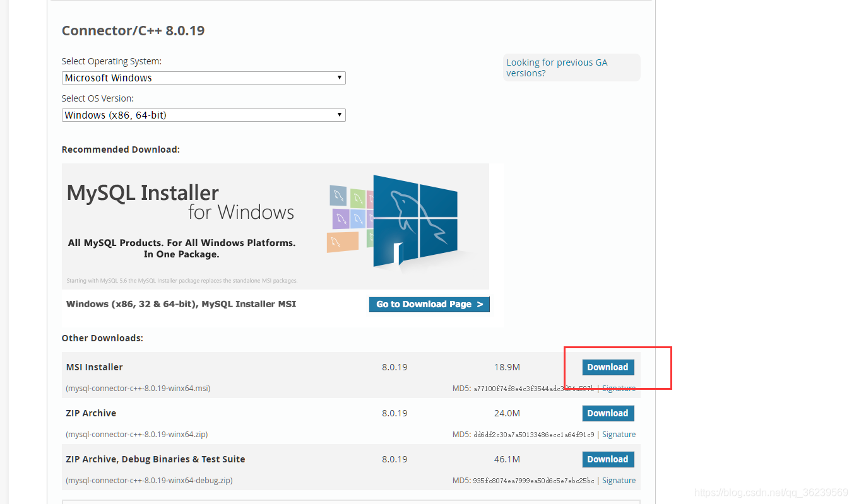Download the MSI Installer
This screenshot has width=854, height=504.
608,367
